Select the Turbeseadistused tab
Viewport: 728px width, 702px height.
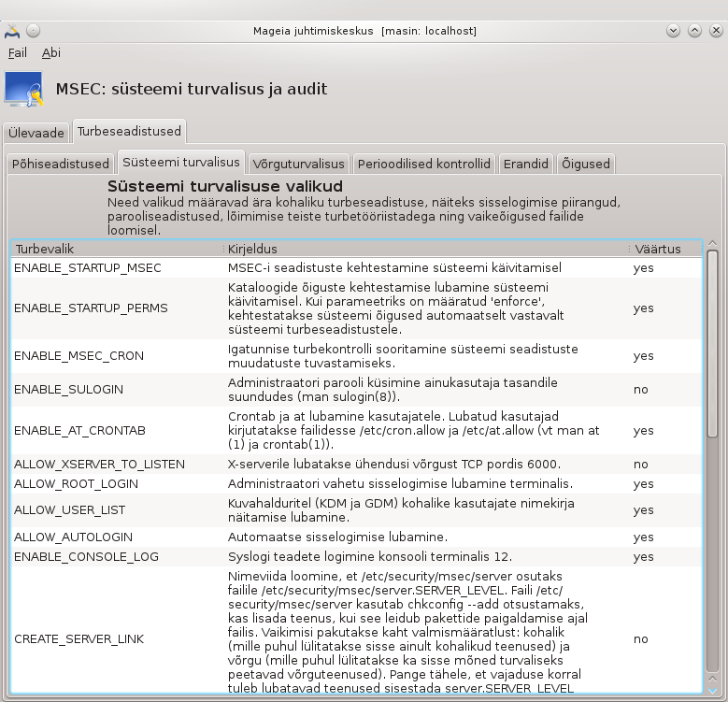coord(129,132)
